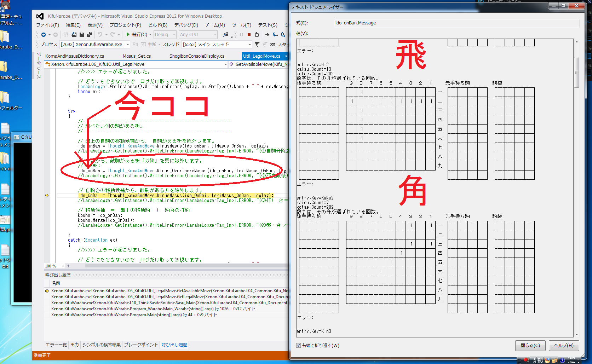The image size is (592, 364).
Task: Open the シンボルの検索結果 panel tab
Action: click(x=102, y=345)
